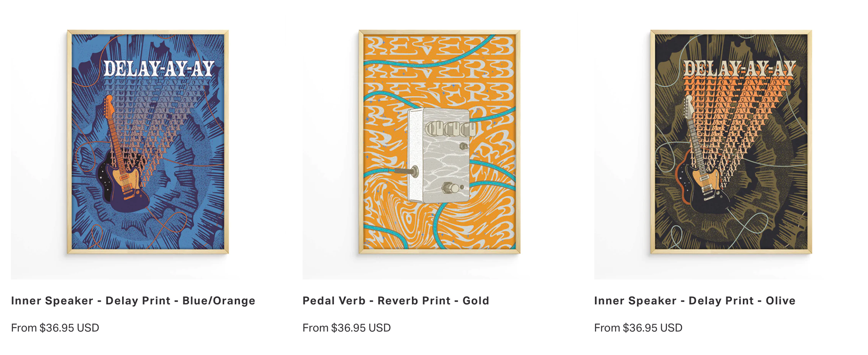Click the price under the Olive print
The width and height of the screenshot is (868, 355).
click(x=638, y=328)
